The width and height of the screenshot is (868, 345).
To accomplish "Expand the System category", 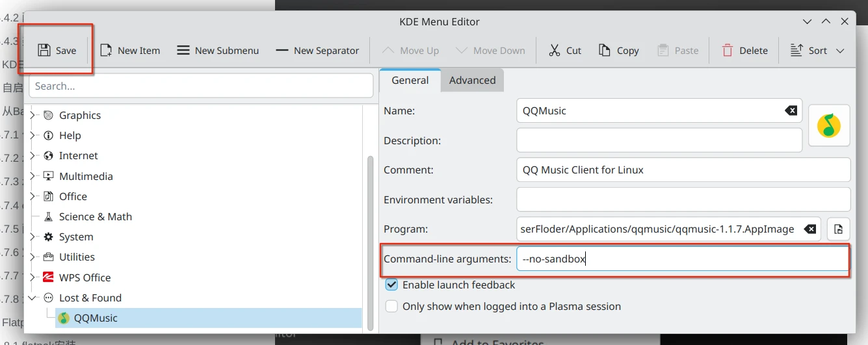I will [x=33, y=237].
